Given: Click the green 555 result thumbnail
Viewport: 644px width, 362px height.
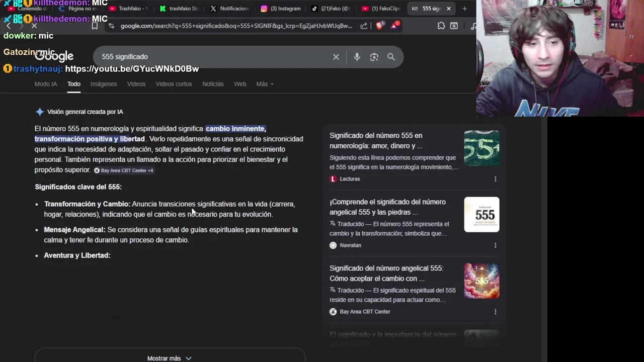Looking at the screenshot, I should tap(481, 148).
